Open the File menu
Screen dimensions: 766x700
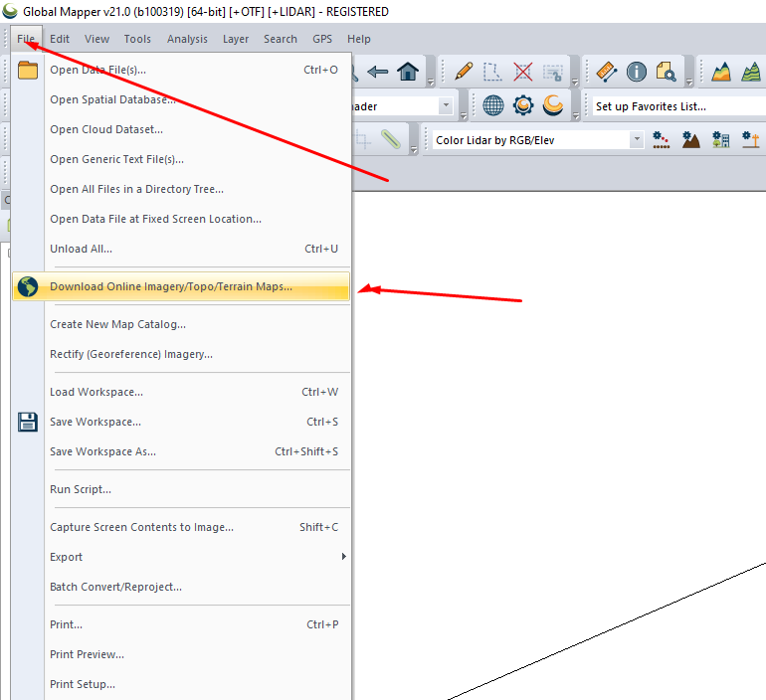coord(26,39)
